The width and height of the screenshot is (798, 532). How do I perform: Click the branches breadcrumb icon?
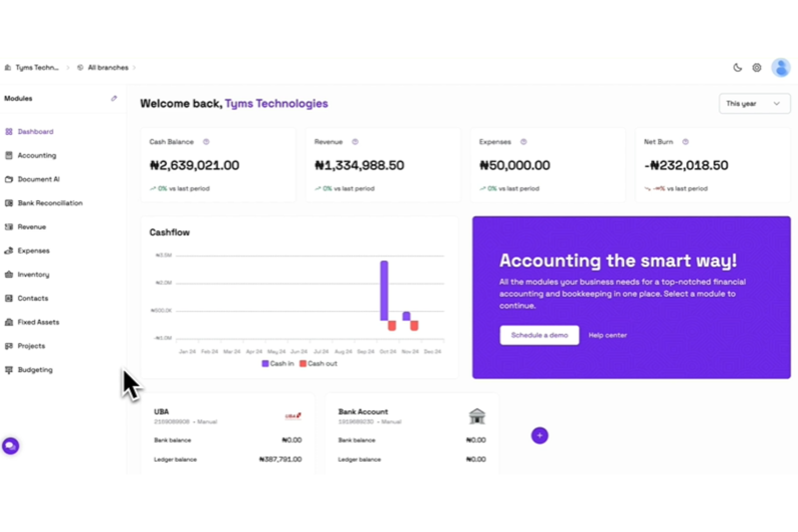click(80, 67)
